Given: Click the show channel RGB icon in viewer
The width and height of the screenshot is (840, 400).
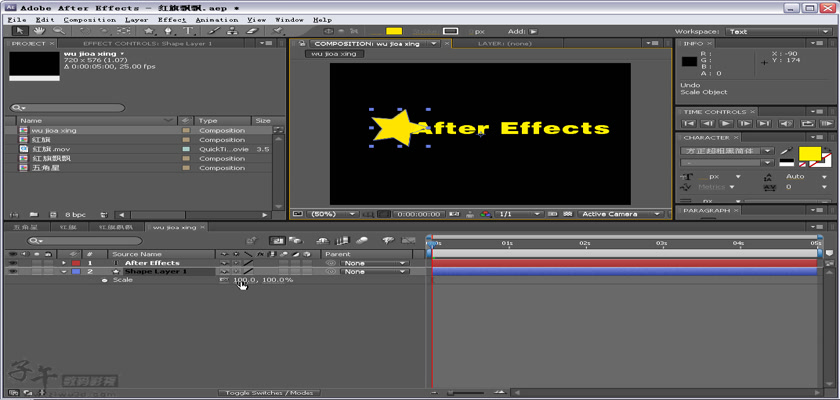Looking at the screenshot, I should coord(486,214).
